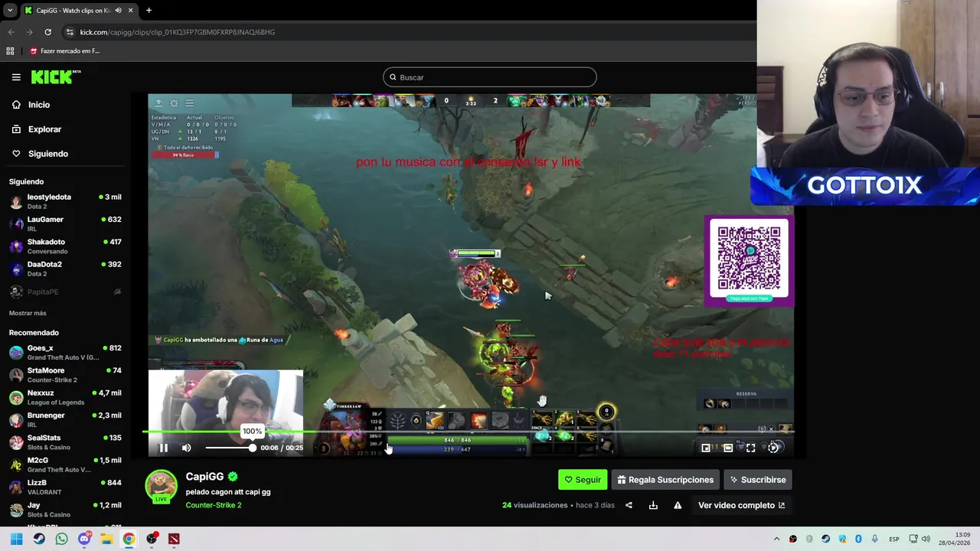Image resolution: width=980 pixels, height=551 pixels.
Task: Open LizzB recommended channel
Action: tap(65, 487)
